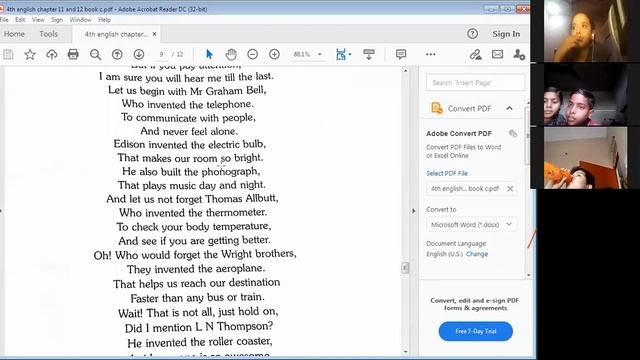Click the Search 'Insert Page' box
The width and height of the screenshot is (640, 360).
tap(476, 83)
